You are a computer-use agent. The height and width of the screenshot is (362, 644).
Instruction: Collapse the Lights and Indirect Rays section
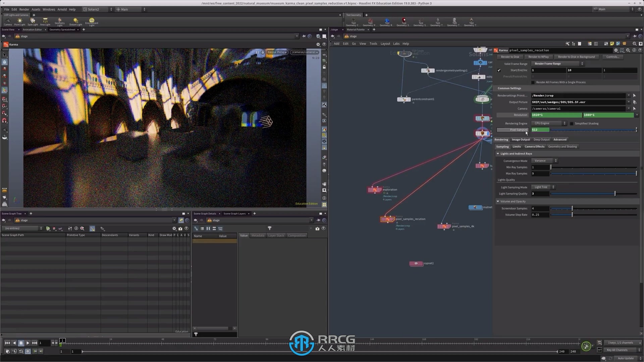click(x=498, y=154)
